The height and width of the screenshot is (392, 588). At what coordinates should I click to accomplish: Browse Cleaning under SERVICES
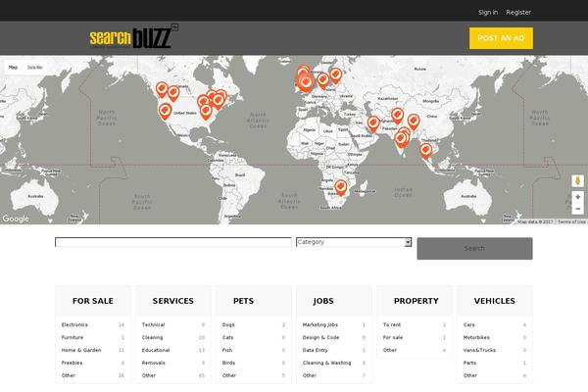pyautogui.click(x=152, y=337)
